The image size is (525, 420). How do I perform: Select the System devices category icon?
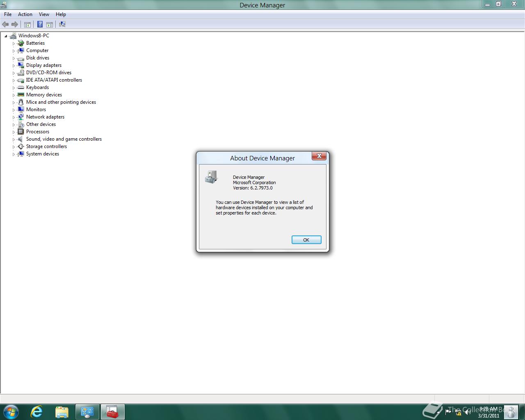point(21,154)
